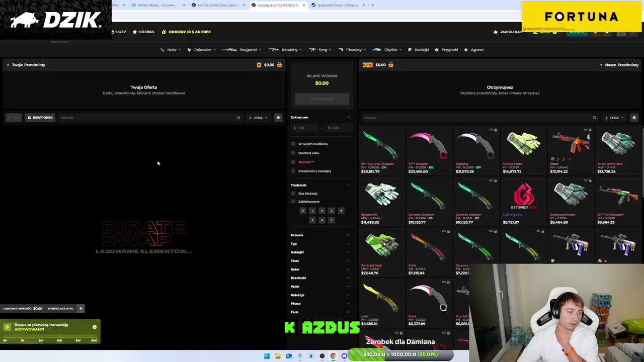Go to Agenci agents category
The width and height of the screenshot is (644, 362).
pos(473,50)
